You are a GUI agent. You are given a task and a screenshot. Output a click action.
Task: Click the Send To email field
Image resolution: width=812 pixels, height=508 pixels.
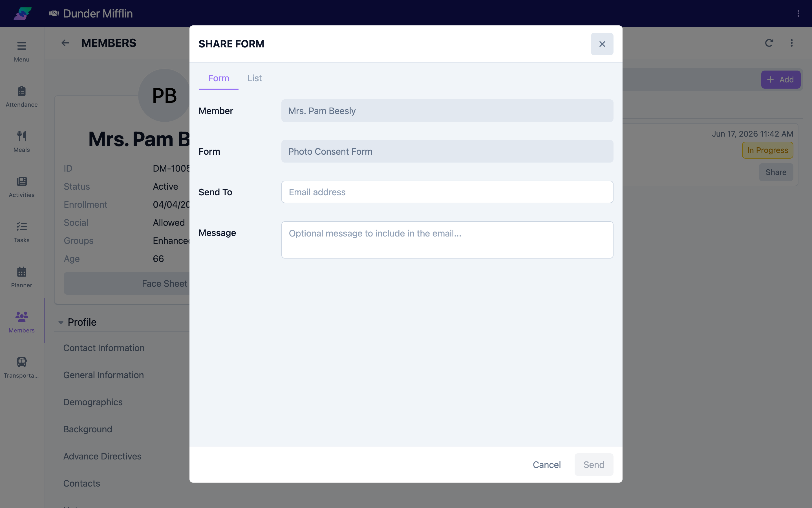click(447, 192)
